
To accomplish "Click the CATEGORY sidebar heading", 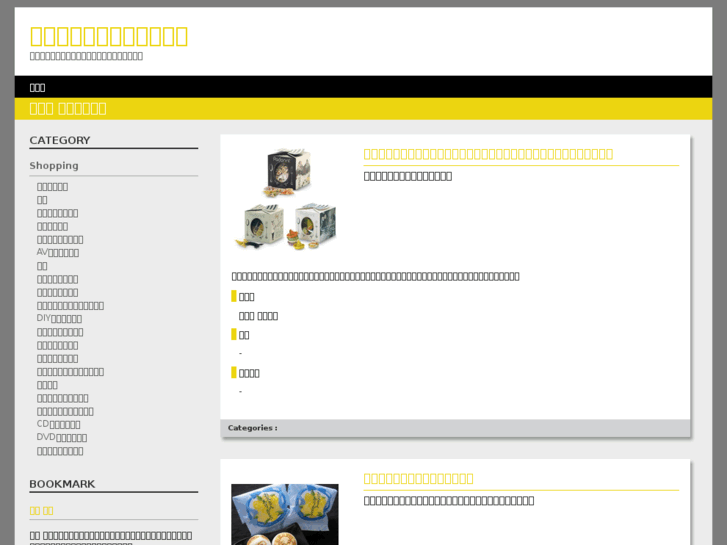I will coord(60,140).
